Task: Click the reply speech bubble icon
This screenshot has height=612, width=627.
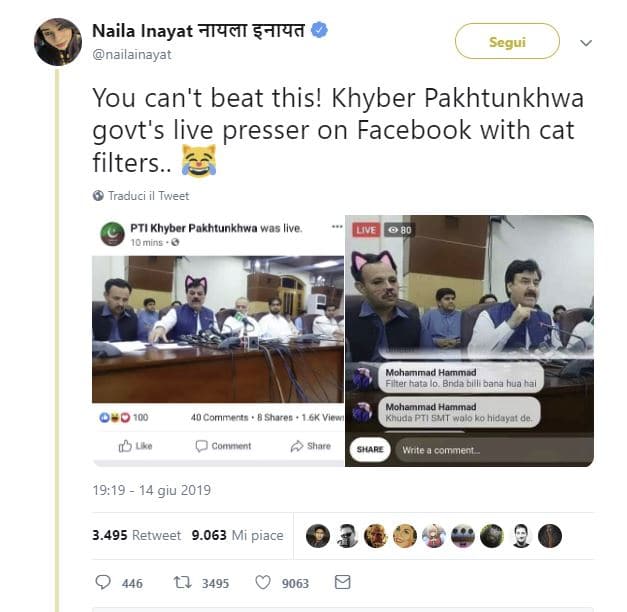Action: (103, 582)
